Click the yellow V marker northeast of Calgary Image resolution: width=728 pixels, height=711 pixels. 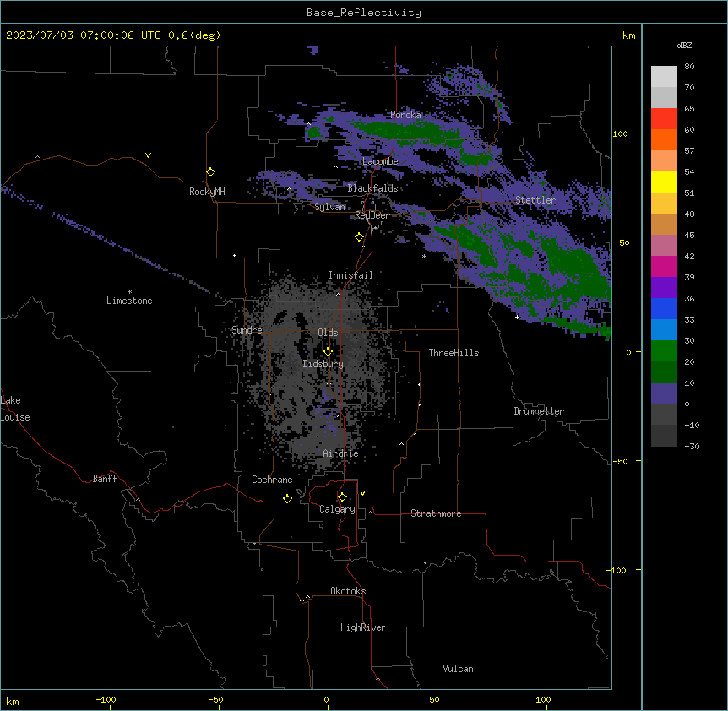click(x=362, y=493)
